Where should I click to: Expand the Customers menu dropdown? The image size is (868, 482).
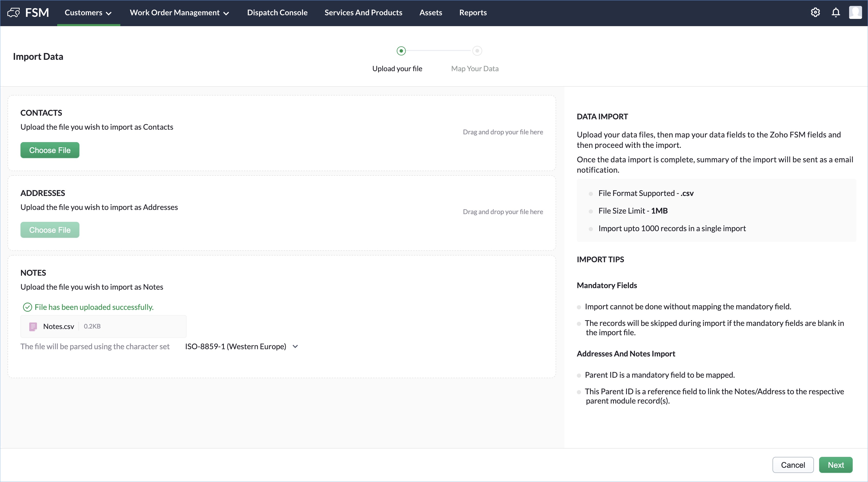(x=88, y=12)
